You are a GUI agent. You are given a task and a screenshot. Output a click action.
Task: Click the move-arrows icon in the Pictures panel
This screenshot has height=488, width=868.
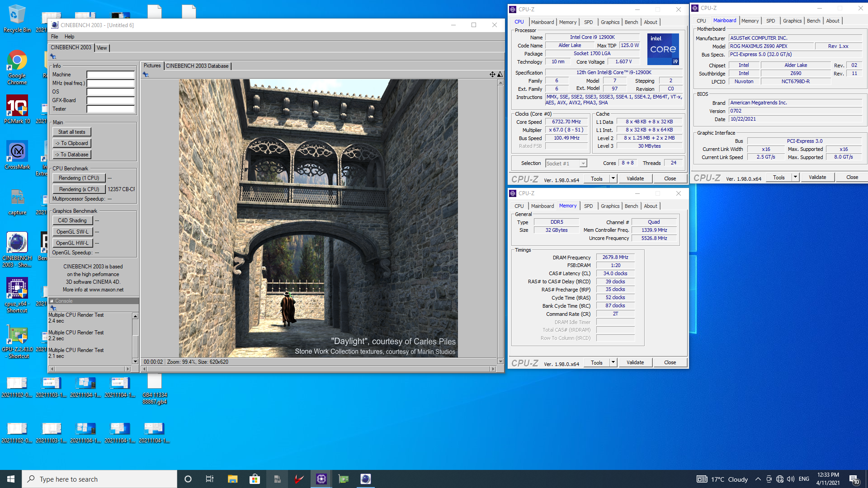pos(492,74)
